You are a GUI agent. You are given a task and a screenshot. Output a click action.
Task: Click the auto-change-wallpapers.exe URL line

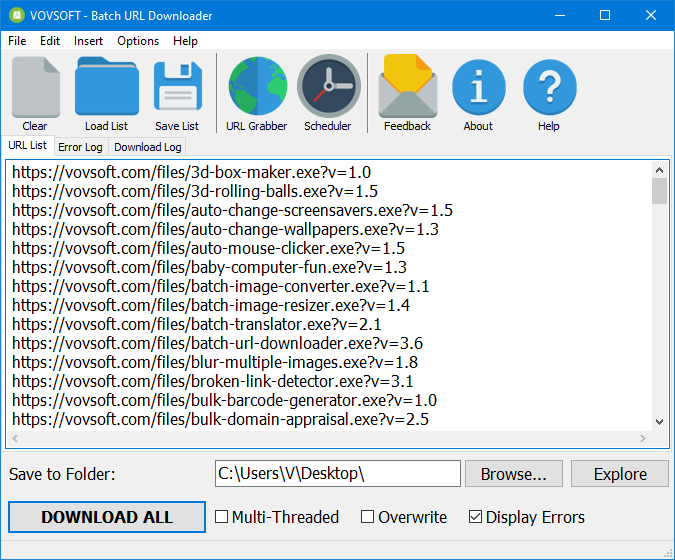pos(226,229)
